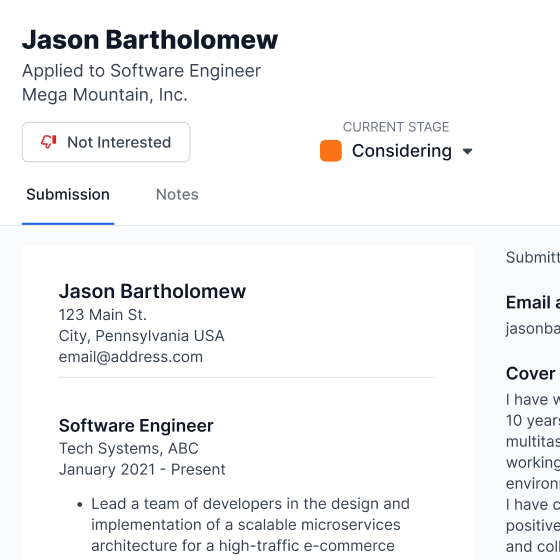560x560 pixels.
Task: Click the resume name Jason Bartholomew
Action: click(152, 291)
